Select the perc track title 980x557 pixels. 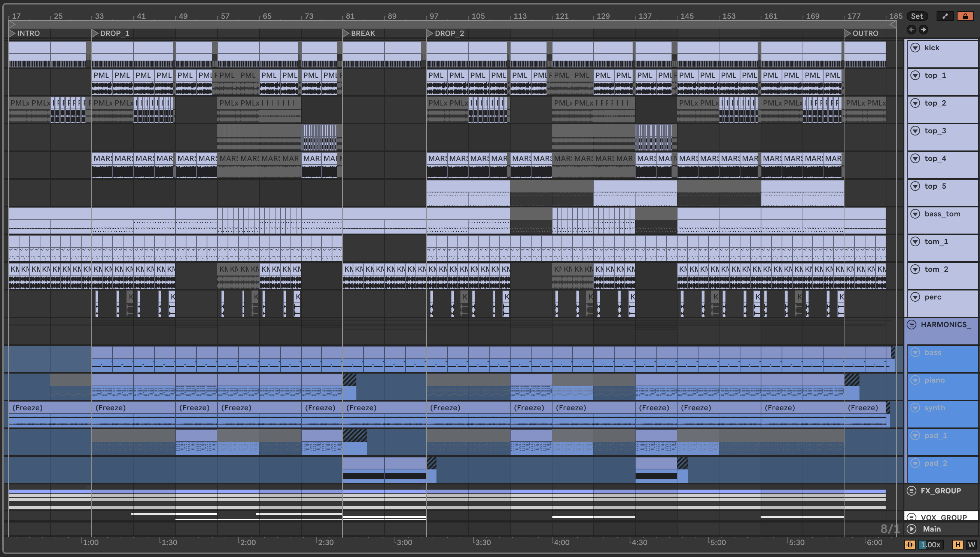(932, 297)
